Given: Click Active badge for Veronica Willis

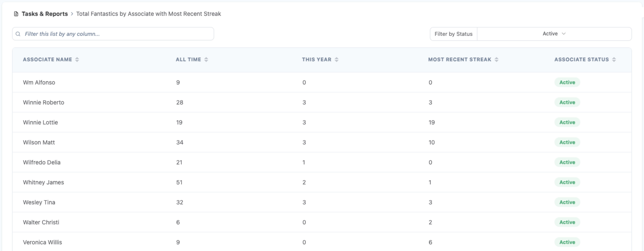Looking at the screenshot, I should [x=567, y=242].
